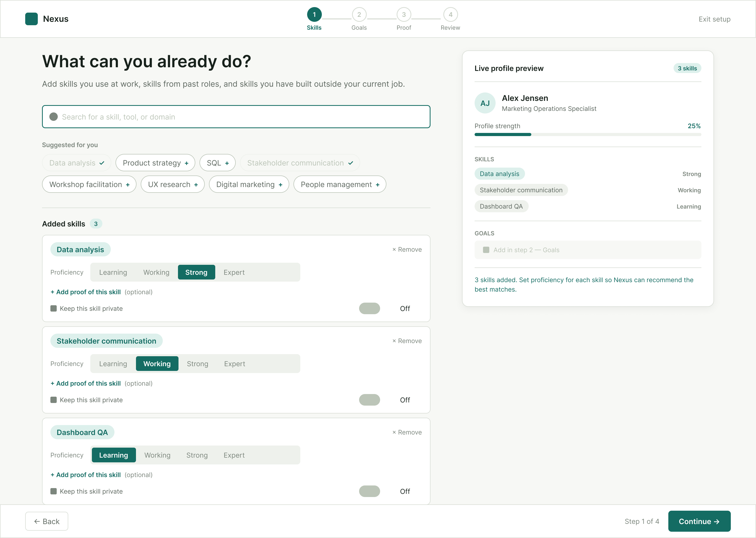Viewport: 756px width, 538px height.
Task: Click Exit setup link
Action: tap(714, 19)
